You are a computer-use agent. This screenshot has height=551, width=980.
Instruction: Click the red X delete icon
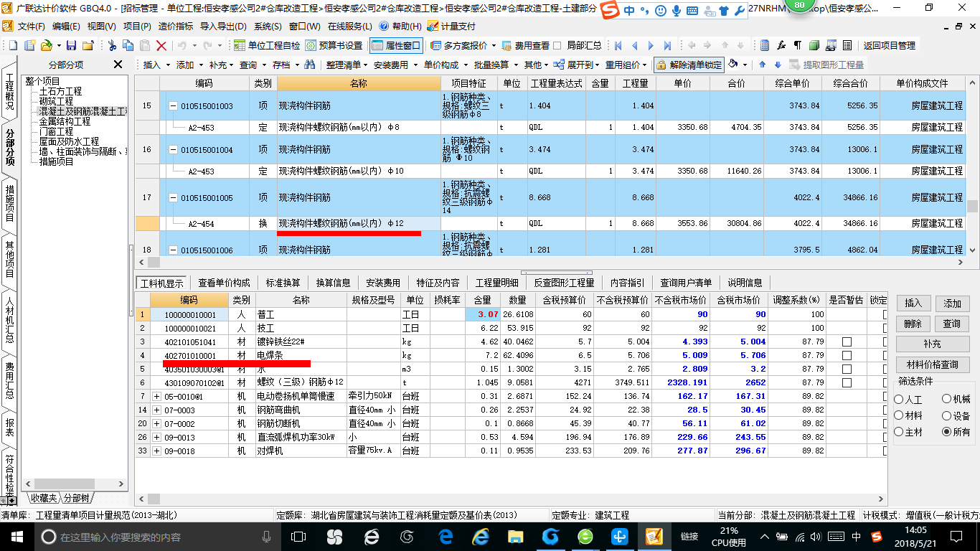click(161, 45)
